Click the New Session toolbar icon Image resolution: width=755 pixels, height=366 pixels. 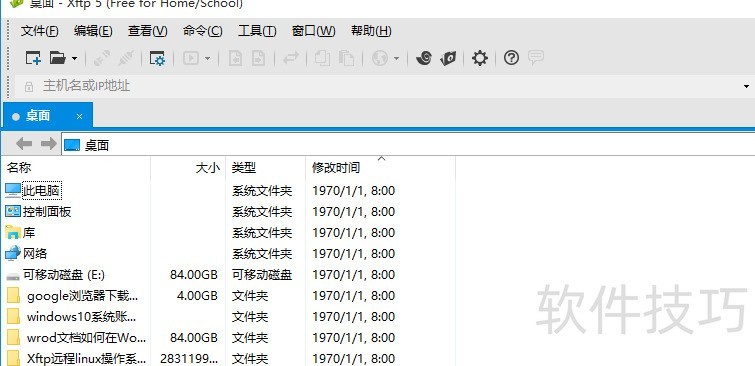33,58
